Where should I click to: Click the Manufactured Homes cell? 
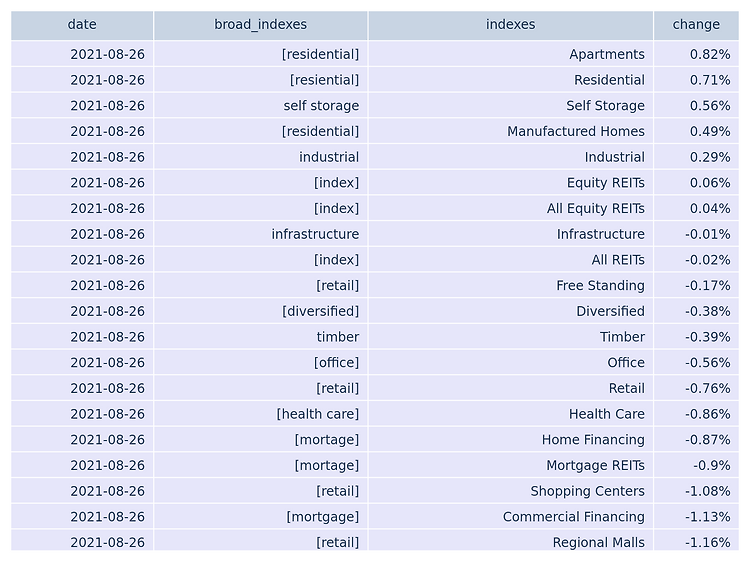[510, 131]
